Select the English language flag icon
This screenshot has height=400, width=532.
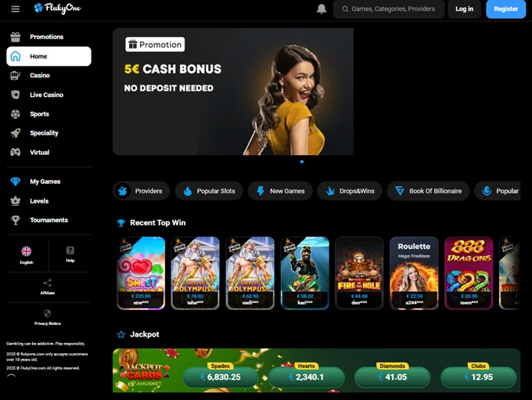[26, 251]
